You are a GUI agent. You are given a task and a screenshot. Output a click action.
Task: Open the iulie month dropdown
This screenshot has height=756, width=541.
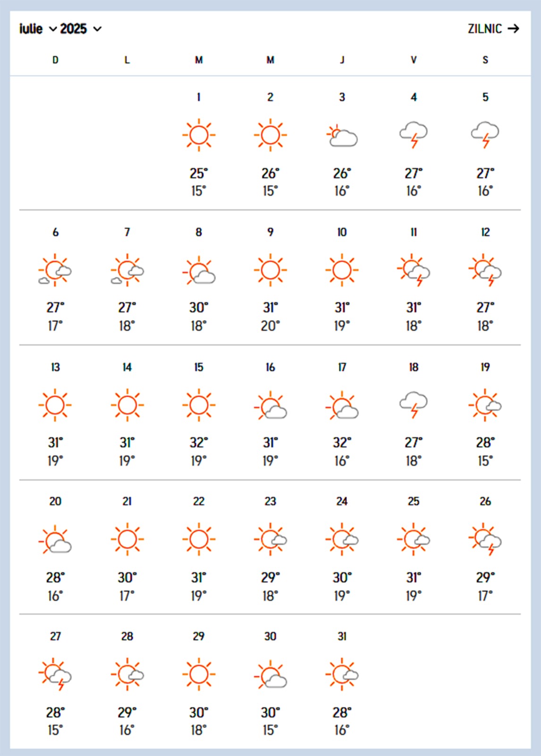pyautogui.click(x=38, y=29)
